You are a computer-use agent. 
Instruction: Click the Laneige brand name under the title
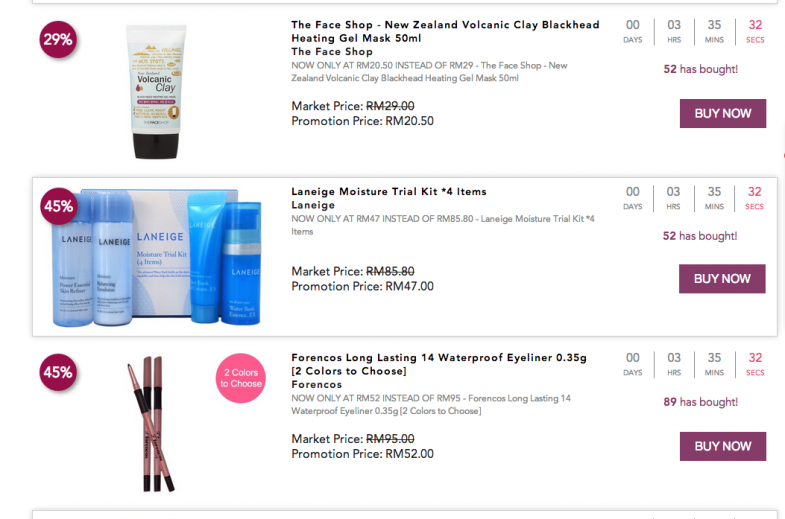[313, 205]
